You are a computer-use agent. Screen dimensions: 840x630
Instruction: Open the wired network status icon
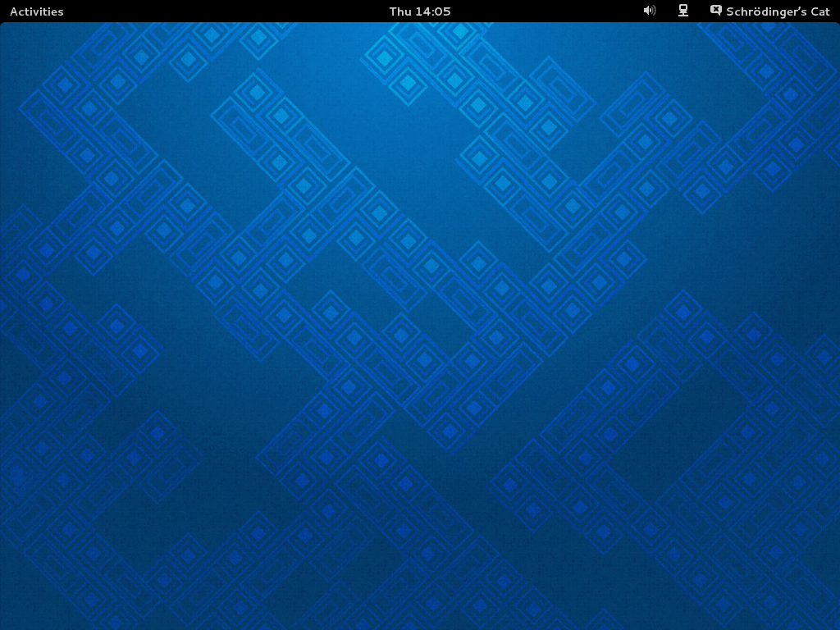(x=682, y=11)
